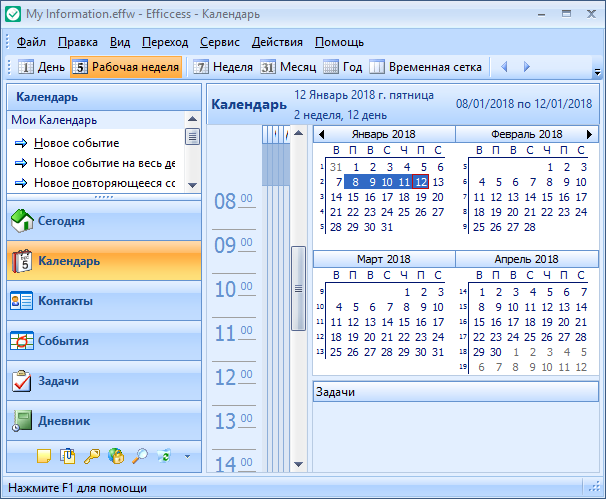The width and height of the screenshot is (606, 499).
Task: Click the magnifying glass search icon
Action: pos(140,456)
